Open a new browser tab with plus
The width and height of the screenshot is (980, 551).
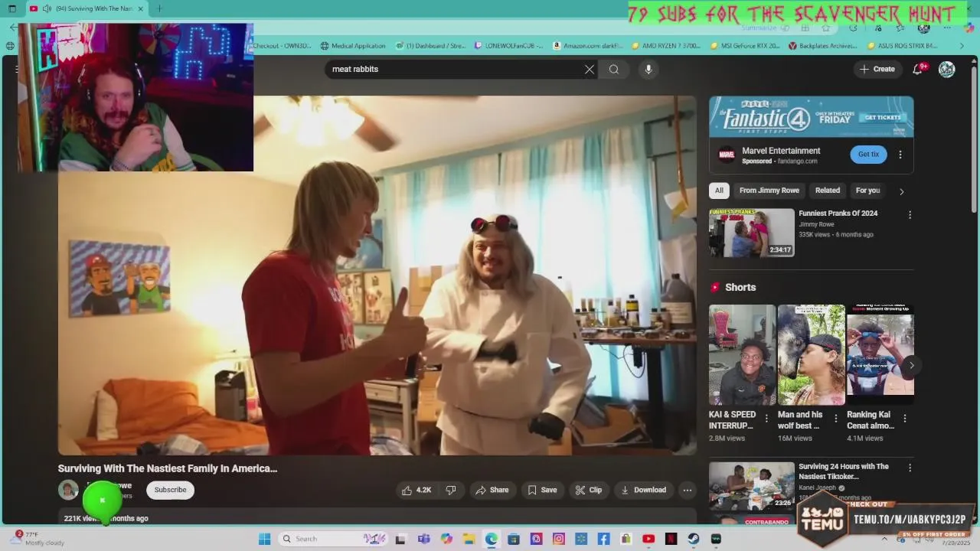click(159, 8)
